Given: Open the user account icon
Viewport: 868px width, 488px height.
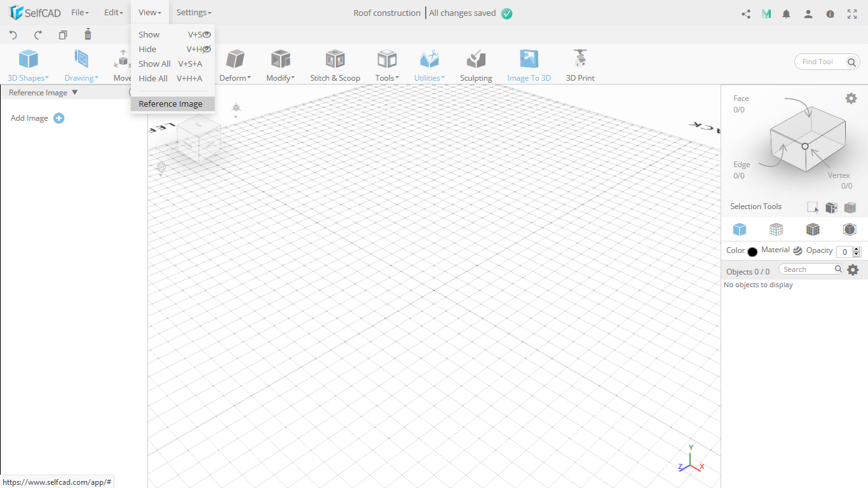Looking at the screenshot, I should [808, 13].
